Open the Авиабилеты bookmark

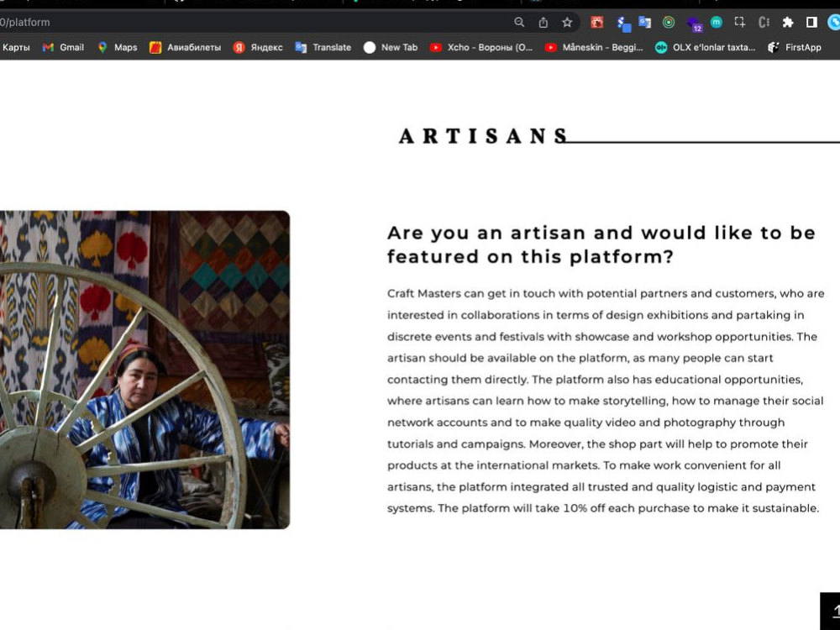(185, 47)
